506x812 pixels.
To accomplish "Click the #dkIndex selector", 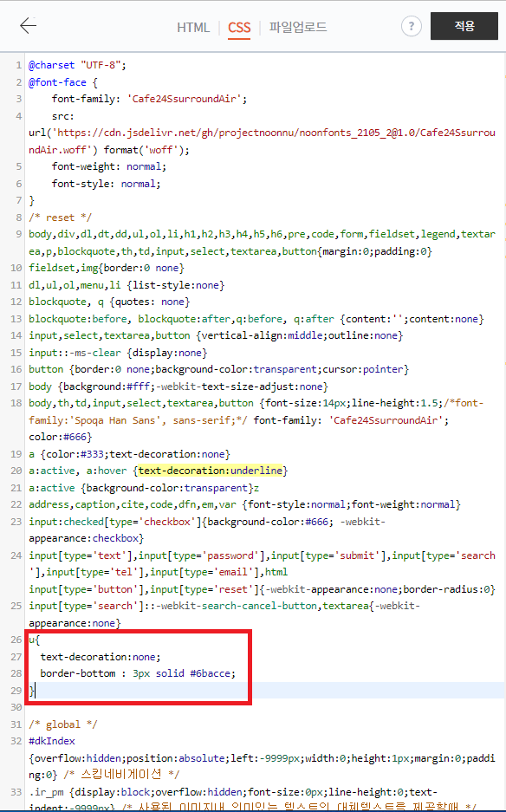I will click(52, 741).
